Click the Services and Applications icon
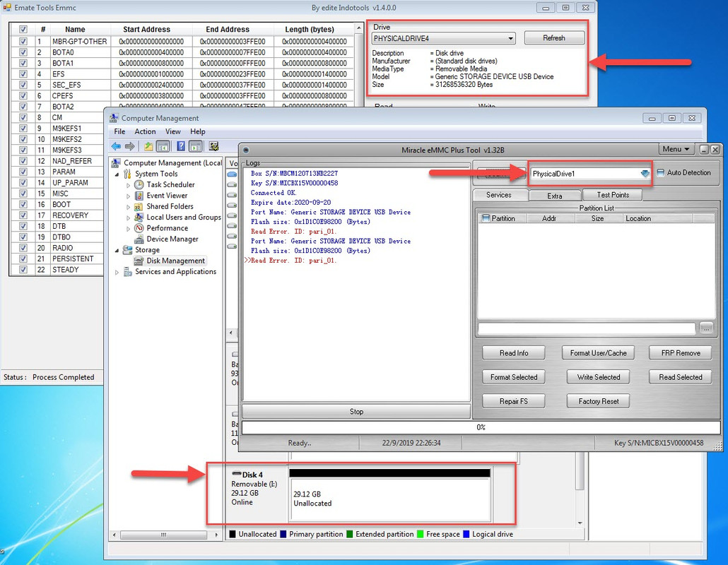Image resolution: width=728 pixels, height=565 pixels. [x=128, y=272]
